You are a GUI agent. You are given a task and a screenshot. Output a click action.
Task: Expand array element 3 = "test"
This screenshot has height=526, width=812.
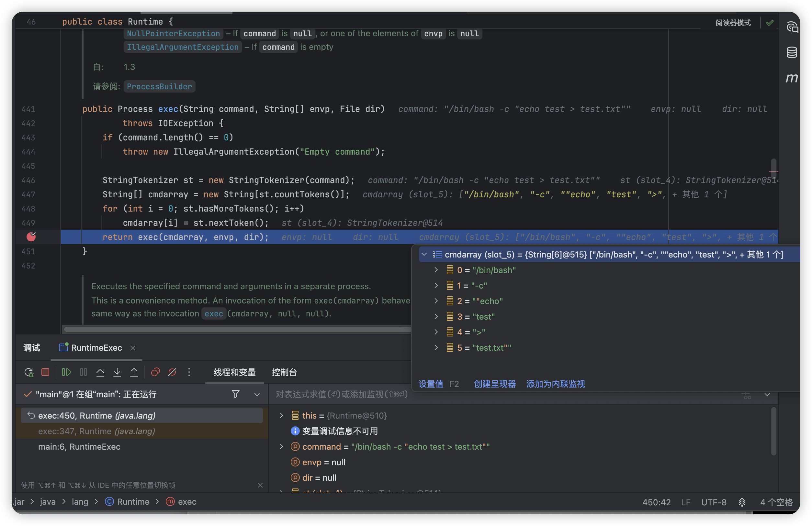point(436,316)
